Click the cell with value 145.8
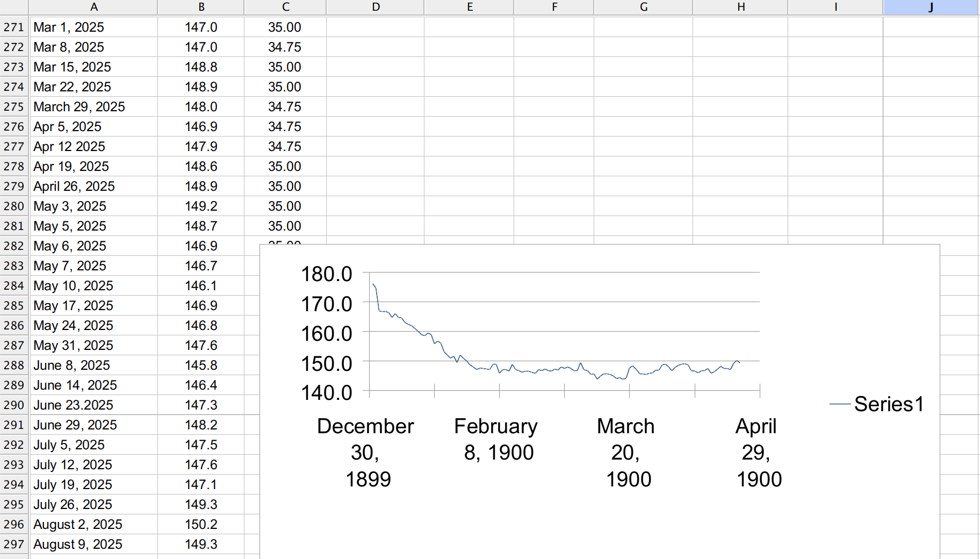The width and height of the screenshot is (980, 559). click(201, 365)
